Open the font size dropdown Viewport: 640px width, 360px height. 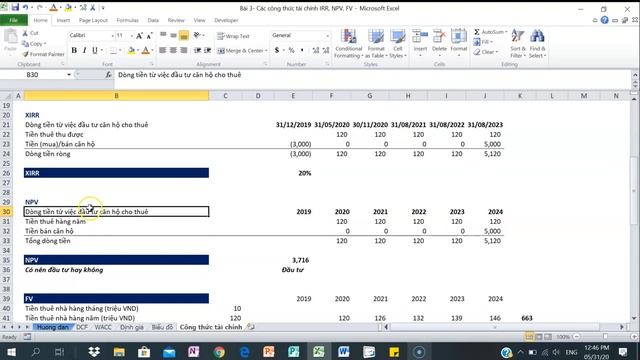(x=131, y=36)
